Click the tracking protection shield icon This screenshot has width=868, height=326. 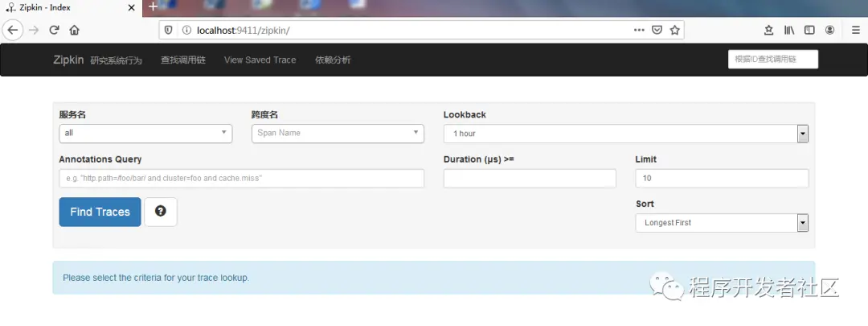[170, 30]
